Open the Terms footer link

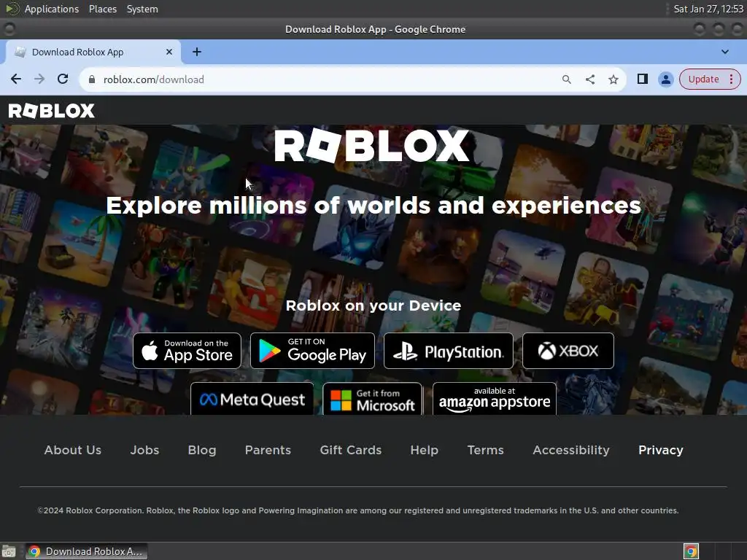click(x=485, y=450)
